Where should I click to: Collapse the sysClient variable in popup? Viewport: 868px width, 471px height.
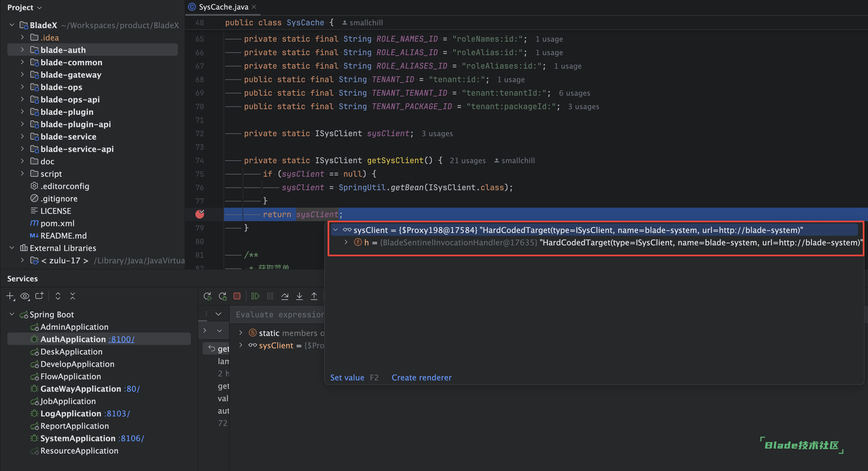[x=335, y=230]
